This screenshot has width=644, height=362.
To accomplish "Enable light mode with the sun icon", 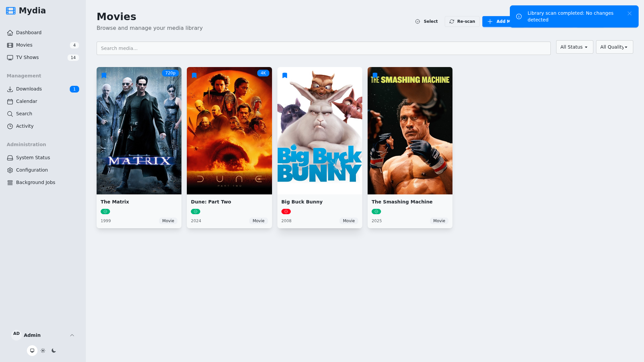I will click(x=43, y=350).
